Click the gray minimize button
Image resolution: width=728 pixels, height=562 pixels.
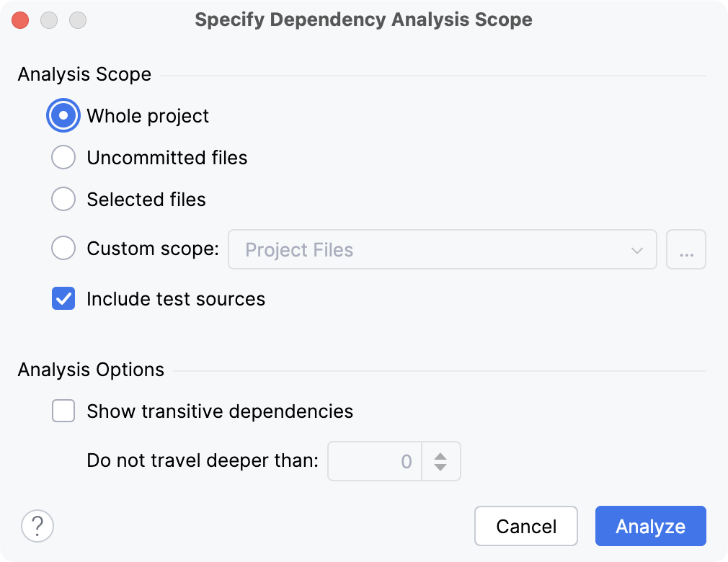(x=48, y=19)
